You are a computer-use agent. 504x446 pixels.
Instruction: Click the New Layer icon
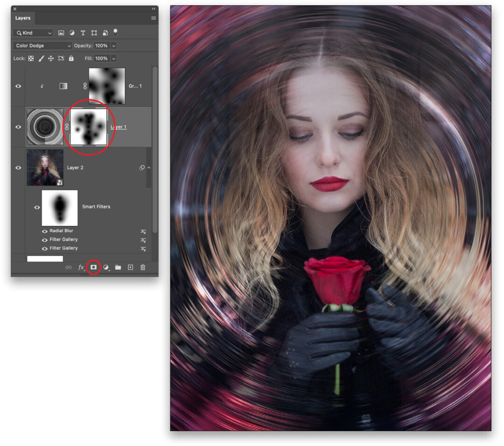click(131, 267)
